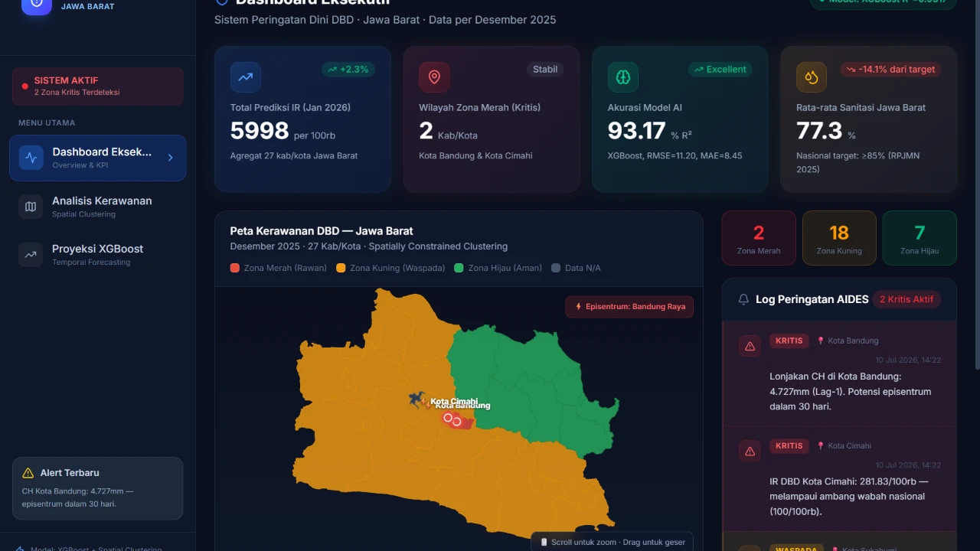This screenshot has width=980, height=551.
Task: Click the KRITIS tag of the Kota Cimahi alert
Action: (789, 445)
